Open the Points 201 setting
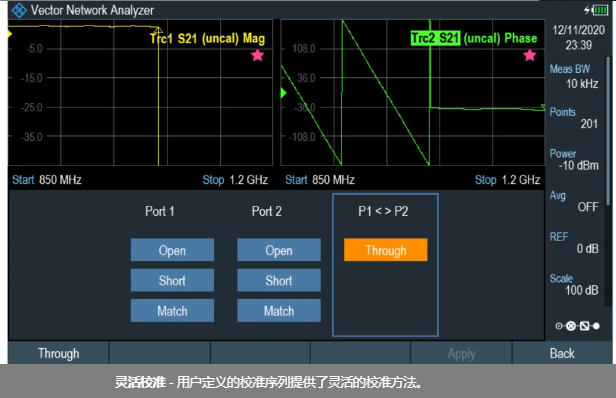Screen dimensions: 616x398 pos(574,118)
